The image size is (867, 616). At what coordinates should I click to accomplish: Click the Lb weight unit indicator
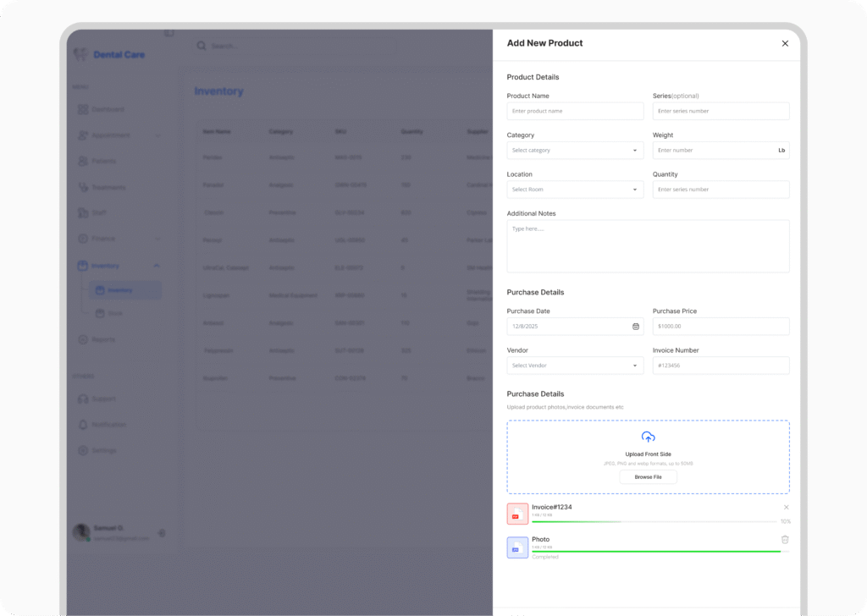[781, 151]
